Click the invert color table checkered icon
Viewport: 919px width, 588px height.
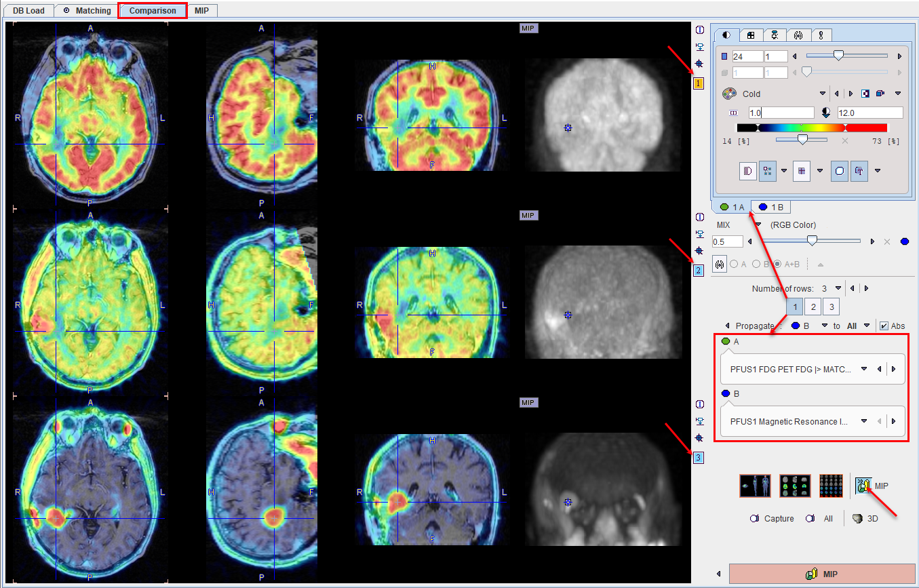tap(865, 94)
